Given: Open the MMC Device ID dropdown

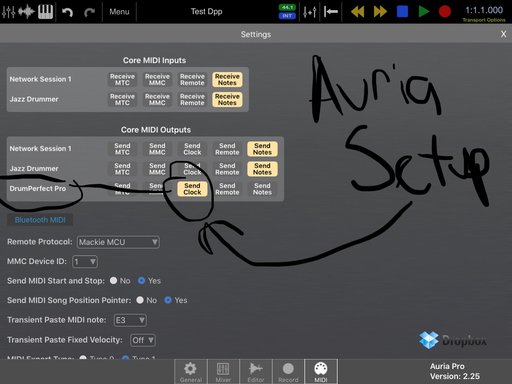Looking at the screenshot, I should pos(85,262).
